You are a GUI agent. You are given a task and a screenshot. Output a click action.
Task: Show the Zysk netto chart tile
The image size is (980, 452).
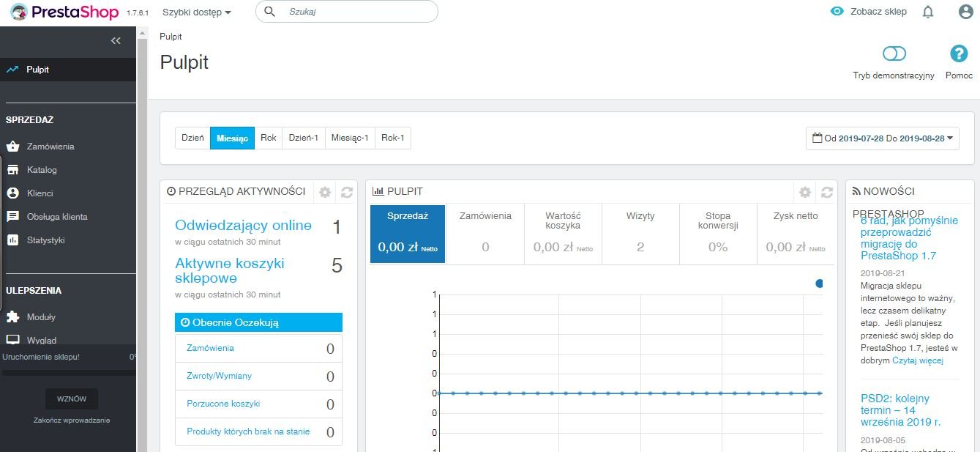pyautogui.click(x=796, y=234)
